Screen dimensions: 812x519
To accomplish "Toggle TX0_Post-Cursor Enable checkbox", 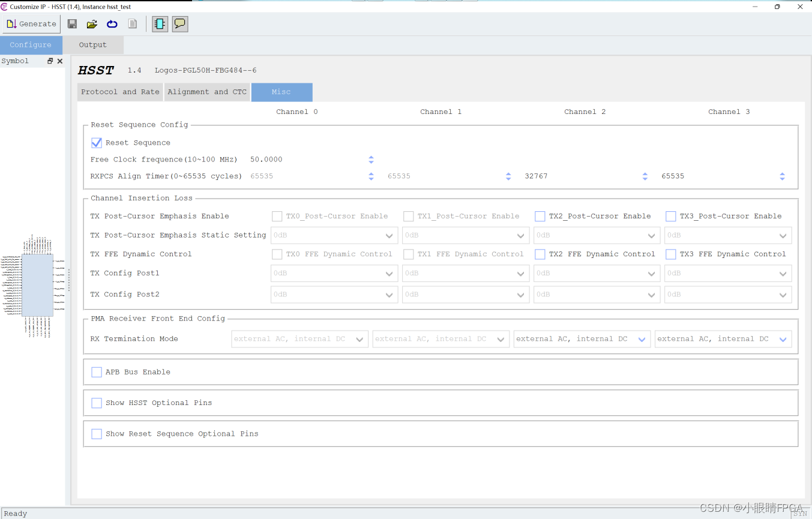I will 277,216.
